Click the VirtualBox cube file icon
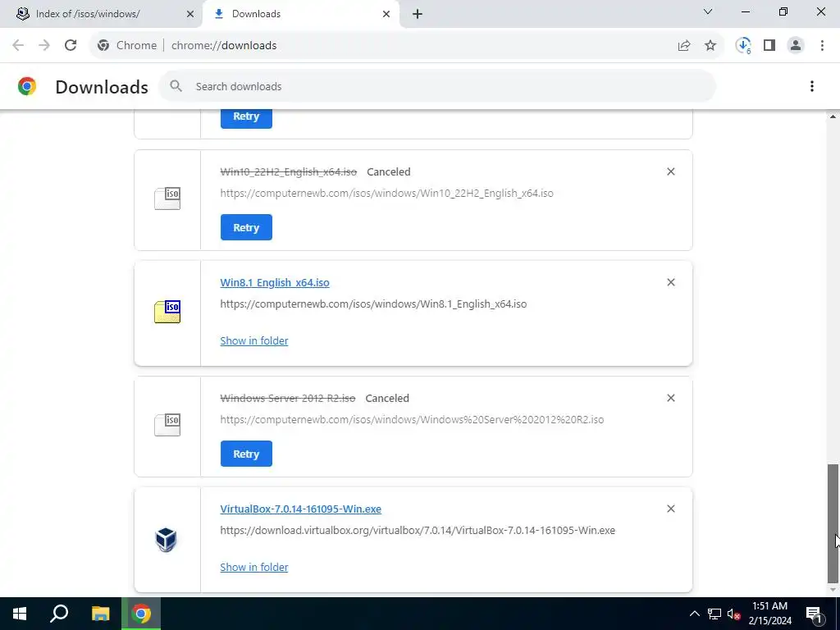Image resolution: width=840 pixels, height=630 pixels. click(166, 540)
